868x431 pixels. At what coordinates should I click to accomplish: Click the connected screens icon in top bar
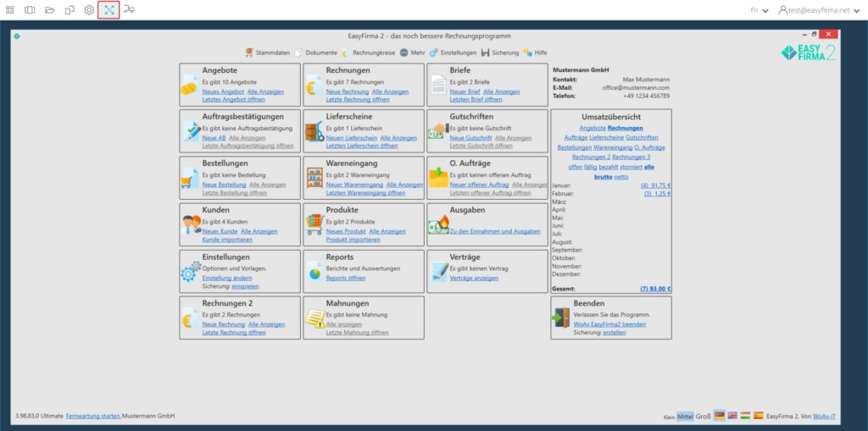[x=129, y=9]
